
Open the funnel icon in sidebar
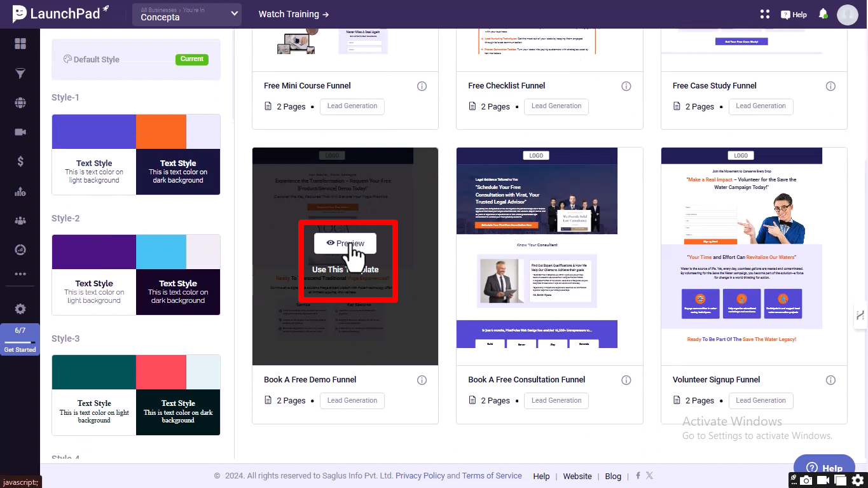[20, 74]
